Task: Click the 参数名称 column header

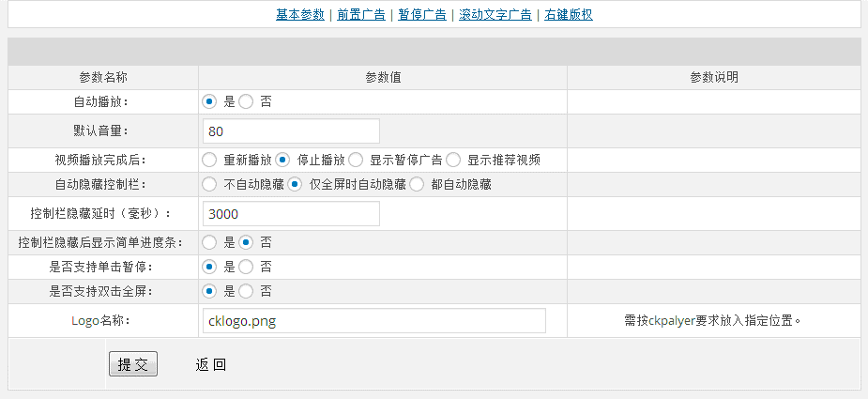Action: point(103,78)
